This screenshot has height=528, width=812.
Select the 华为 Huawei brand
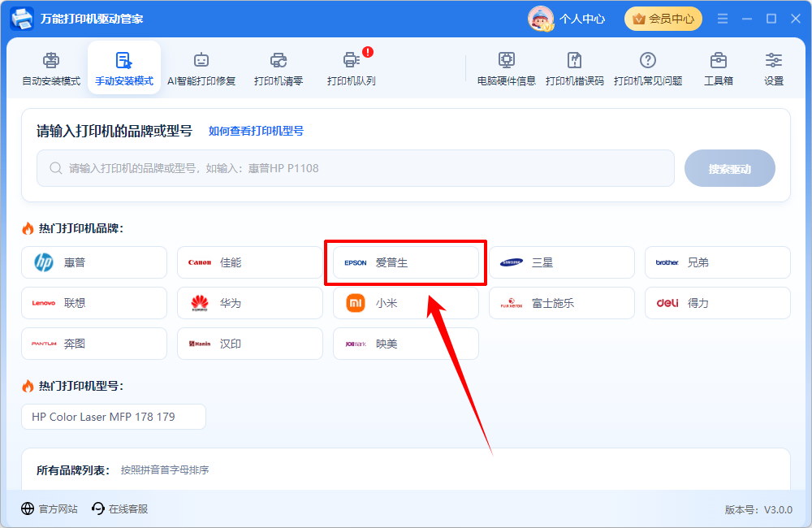point(250,303)
